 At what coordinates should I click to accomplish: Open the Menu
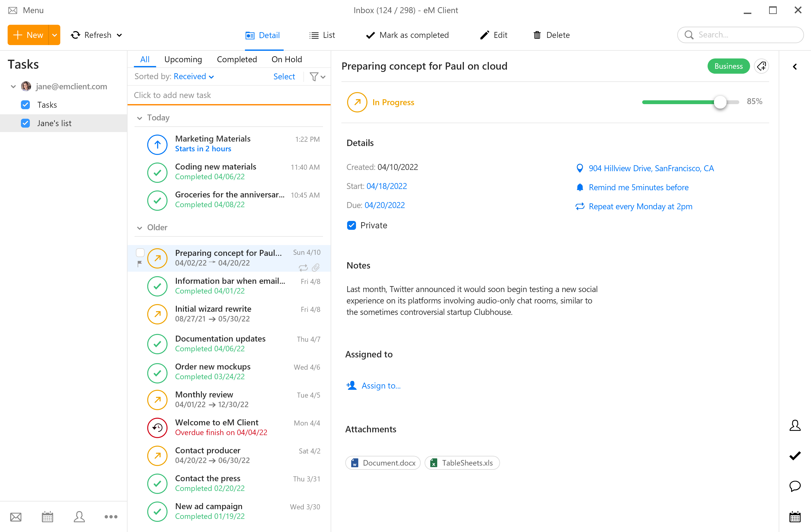[x=26, y=10]
